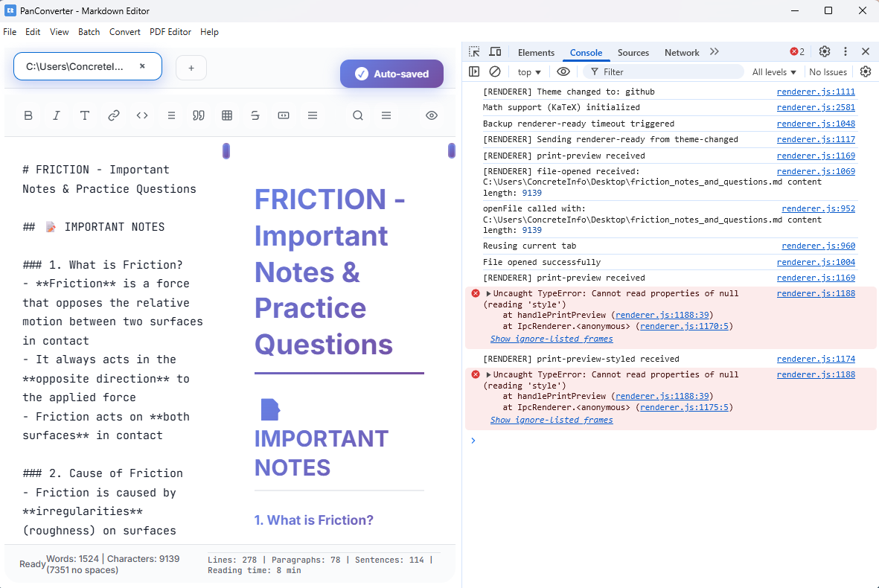Apply italic formatting
Image resolution: width=879 pixels, height=588 pixels.
coord(56,115)
